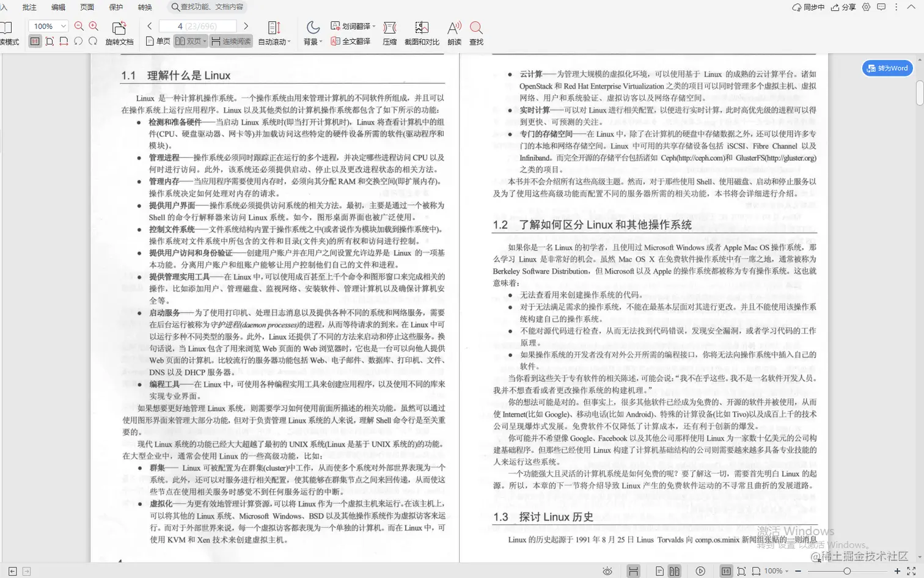Image resolution: width=924 pixels, height=578 pixels.
Task: Select the rotate document tool
Action: 120,34
